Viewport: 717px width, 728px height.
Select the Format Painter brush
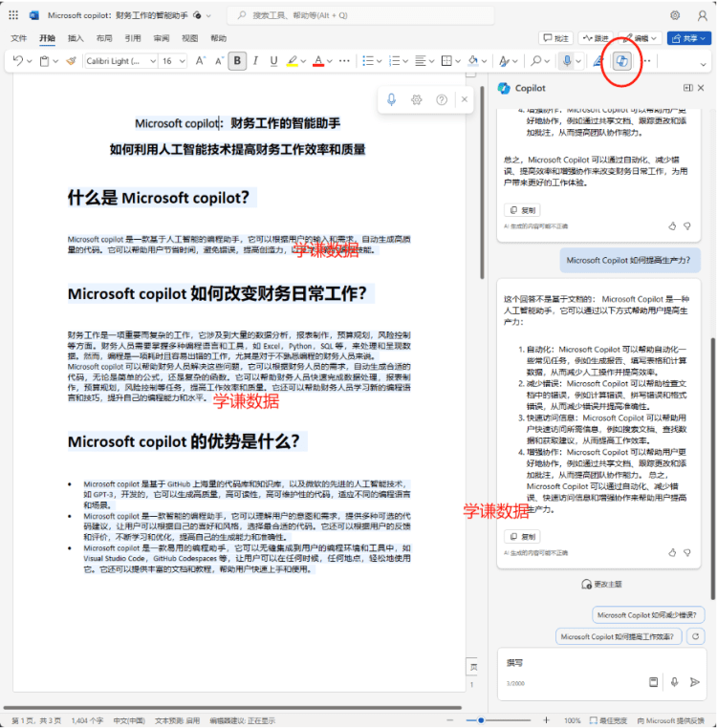pyautogui.click(x=71, y=61)
